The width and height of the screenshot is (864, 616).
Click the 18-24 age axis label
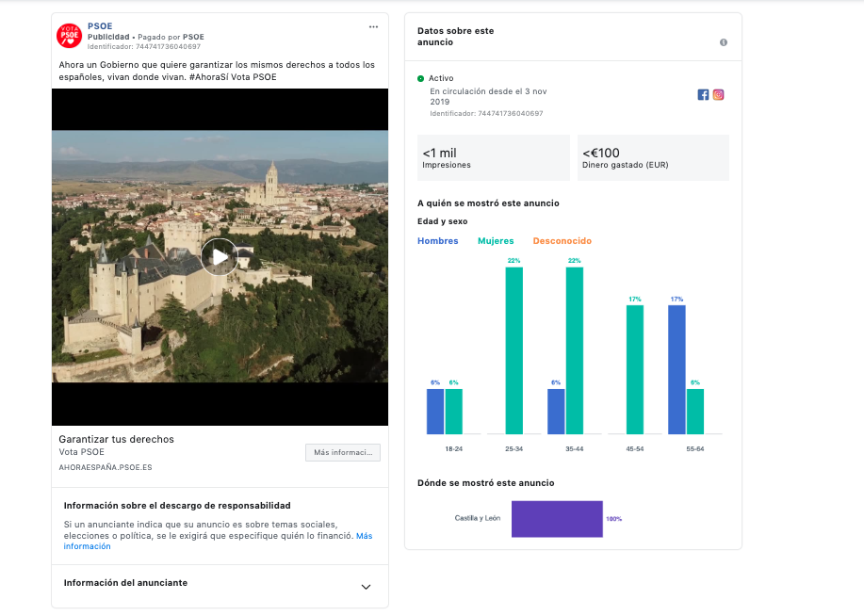coord(454,449)
